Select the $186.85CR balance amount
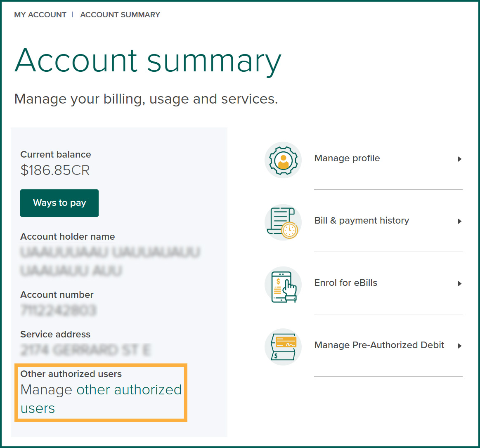 [55, 170]
